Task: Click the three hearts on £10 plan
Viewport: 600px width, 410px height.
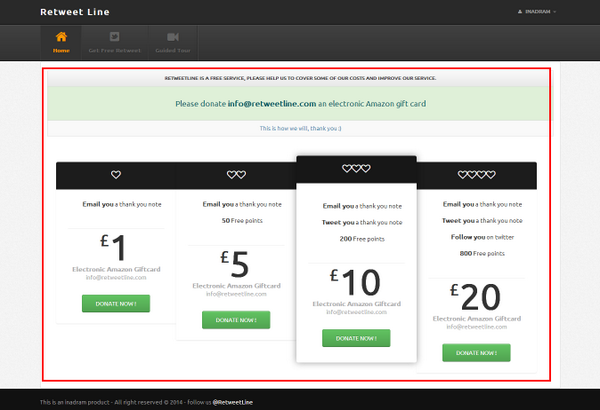Action: pyautogui.click(x=356, y=168)
